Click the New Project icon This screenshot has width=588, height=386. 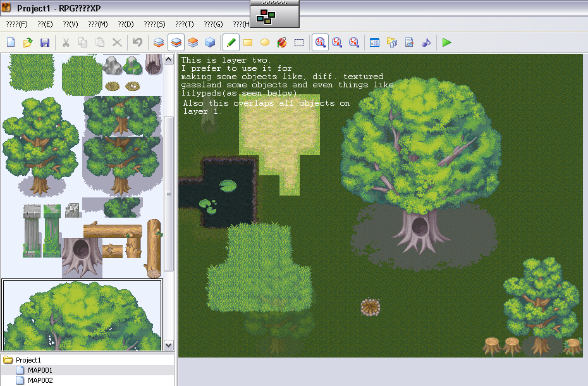point(11,42)
